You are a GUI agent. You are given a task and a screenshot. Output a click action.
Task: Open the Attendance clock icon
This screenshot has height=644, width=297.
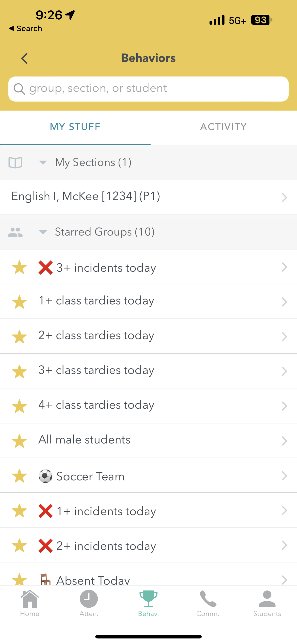(89, 599)
